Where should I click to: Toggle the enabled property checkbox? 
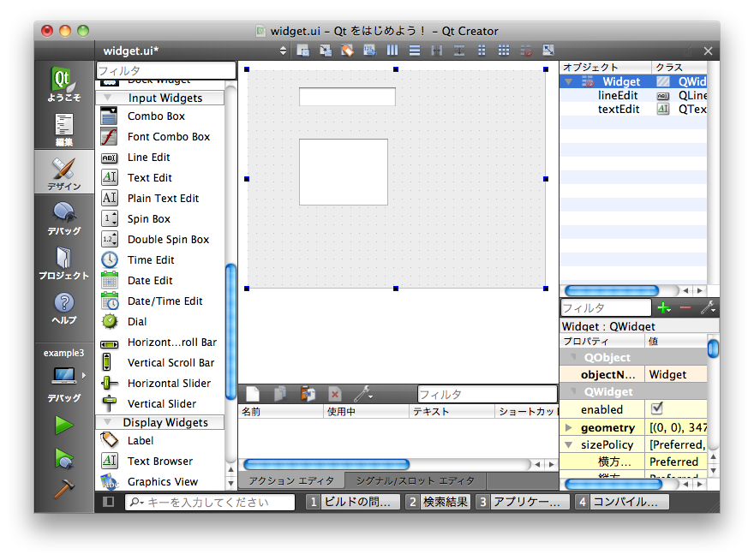click(657, 408)
